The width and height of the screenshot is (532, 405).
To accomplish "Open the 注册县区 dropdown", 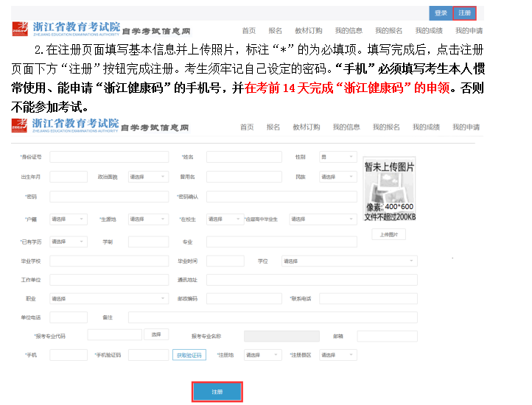I will click(x=338, y=355).
